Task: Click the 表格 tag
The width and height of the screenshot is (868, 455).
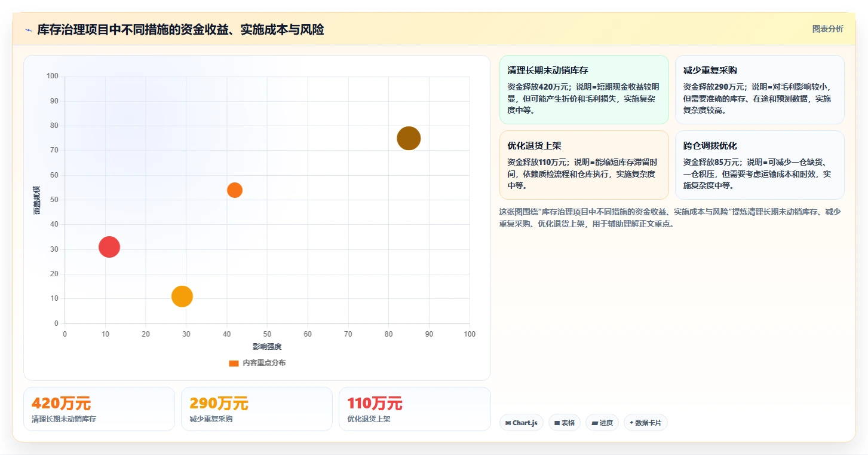Action: pyautogui.click(x=564, y=423)
